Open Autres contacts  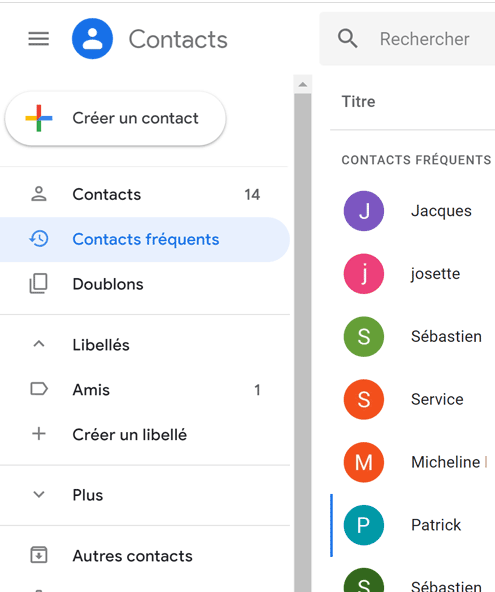(145, 555)
